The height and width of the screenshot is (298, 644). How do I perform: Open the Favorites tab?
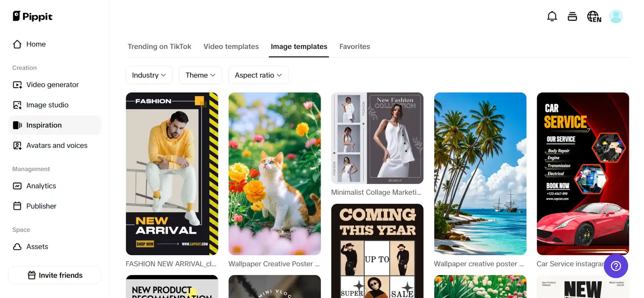coord(355,46)
